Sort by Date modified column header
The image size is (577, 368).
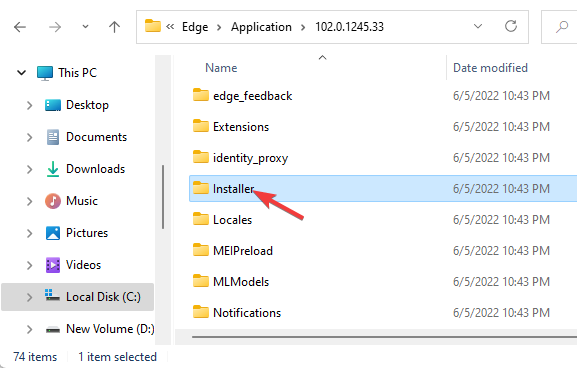coord(490,68)
